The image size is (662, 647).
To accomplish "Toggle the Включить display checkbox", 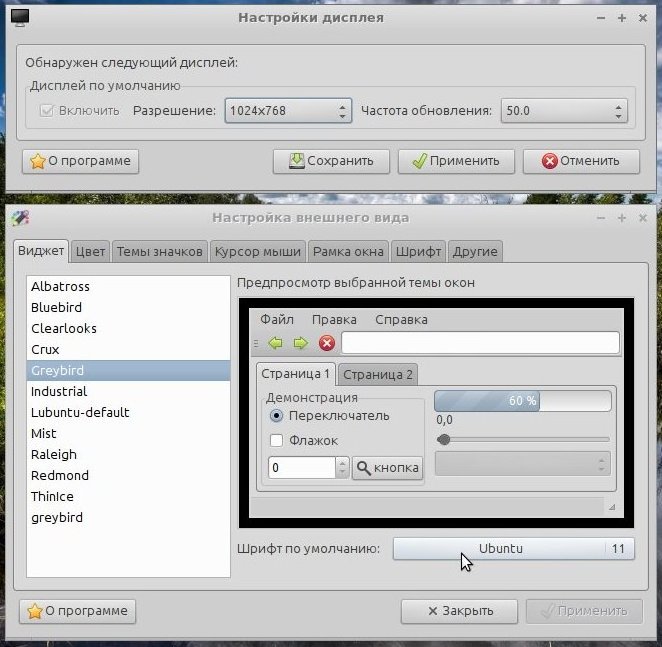I will point(46,111).
